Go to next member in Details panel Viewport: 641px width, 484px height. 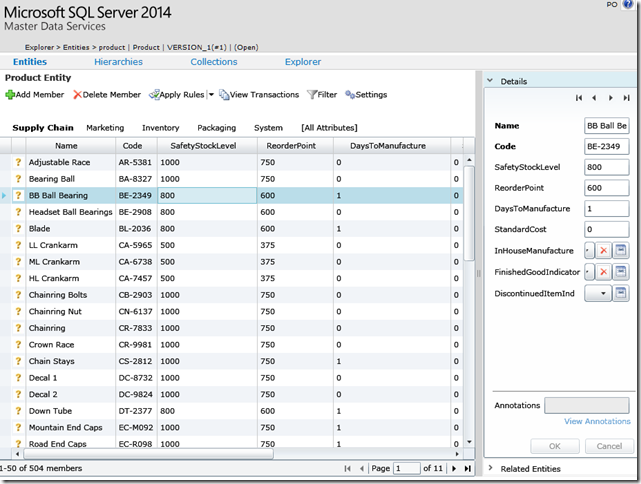pos(610,98)
